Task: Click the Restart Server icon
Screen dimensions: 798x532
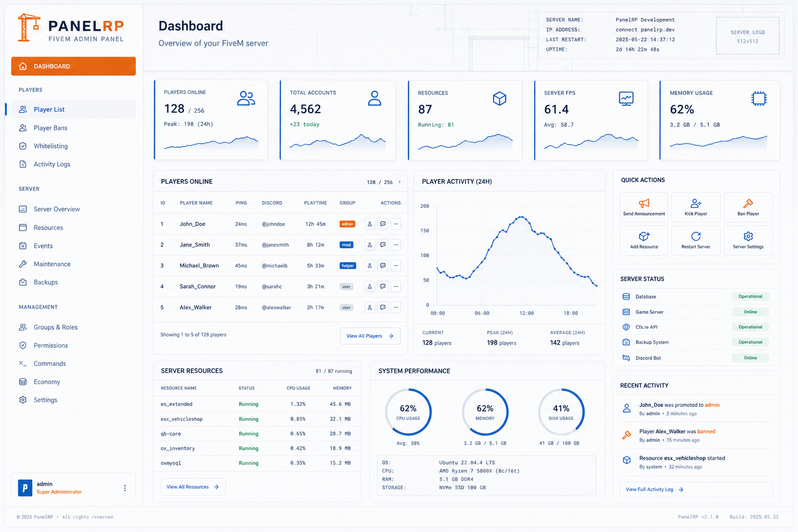Action: (x=696, y=236)
